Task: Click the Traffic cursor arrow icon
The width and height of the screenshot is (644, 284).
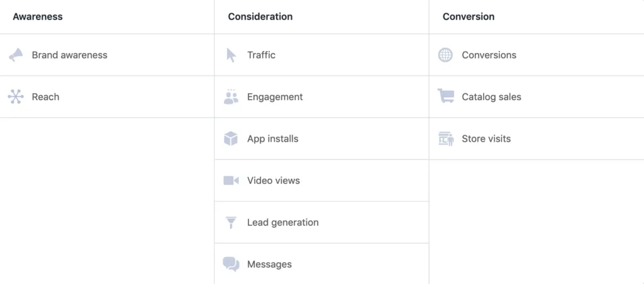Action: pyautogui.click(x=231, y=55)
